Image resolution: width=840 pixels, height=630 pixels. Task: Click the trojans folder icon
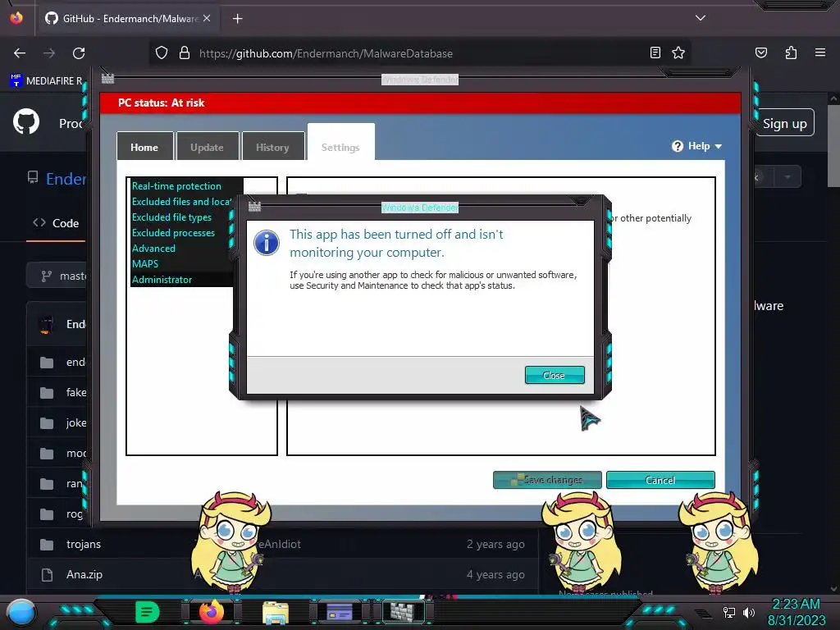[x=47, y=545]
